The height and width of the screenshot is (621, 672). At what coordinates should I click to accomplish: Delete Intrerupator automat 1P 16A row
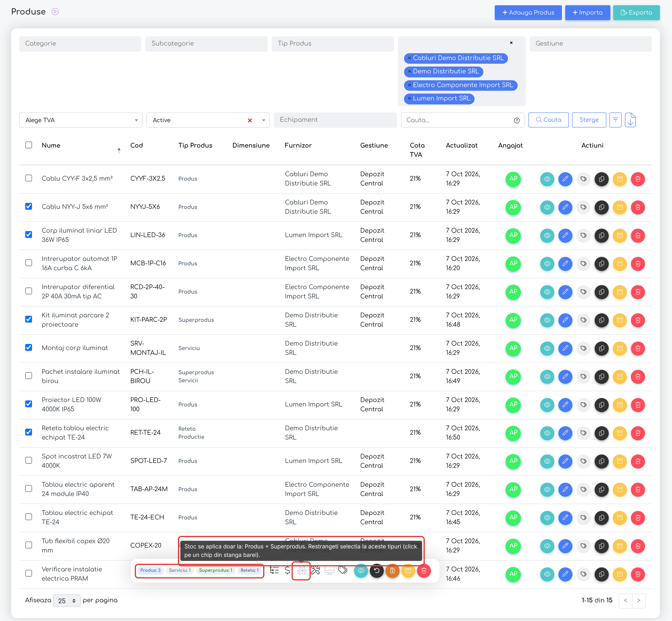pyautogui.click(x=638, y=264)
